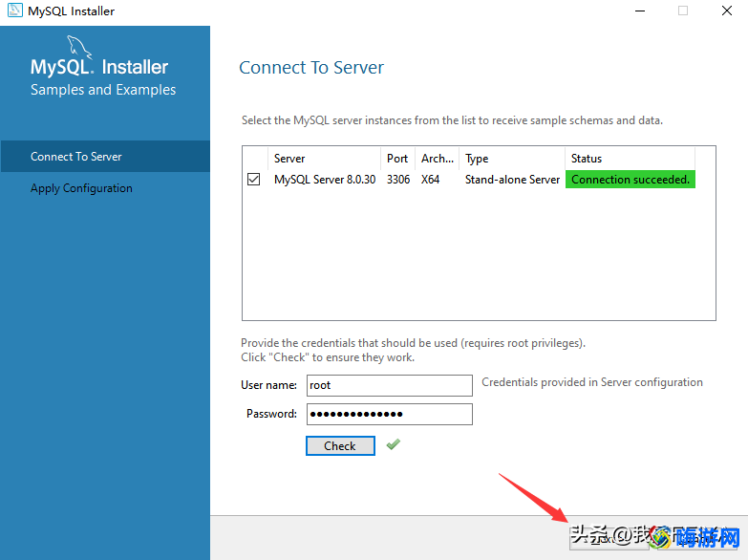The width and height of the screenshot is (748, 560).
Task: Click the green check mark beside Check
Action: [393, 445]
